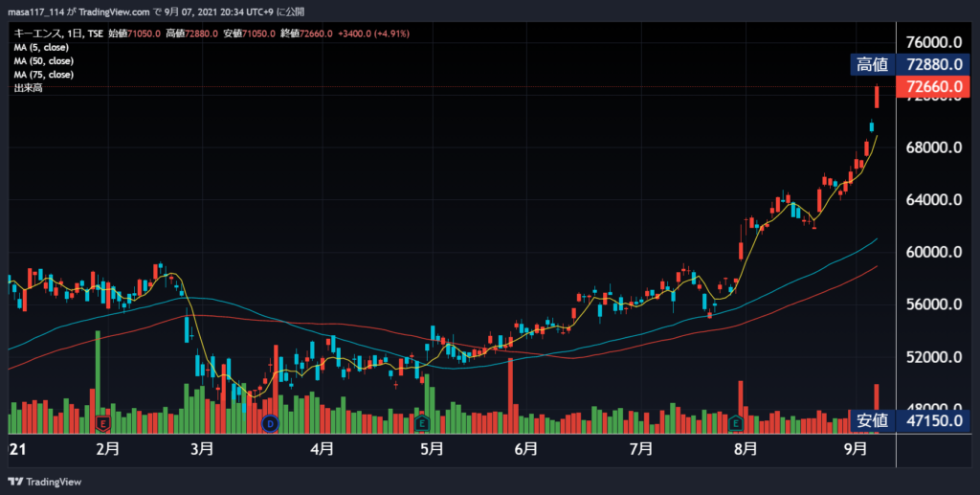Click the 6月 label on the time axis

point(526,449)
